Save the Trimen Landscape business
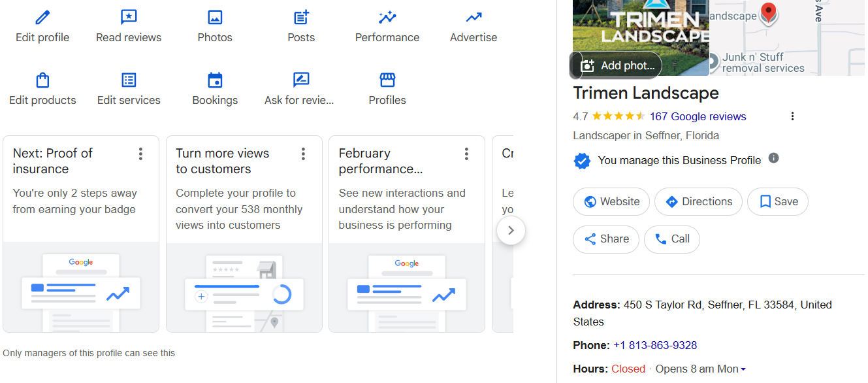 [778, 201]
